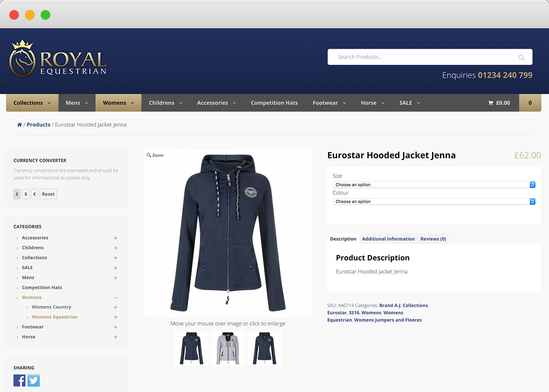Click the search magnifier icon
This screenshot has height=392, width=549.
pos(521,57)
